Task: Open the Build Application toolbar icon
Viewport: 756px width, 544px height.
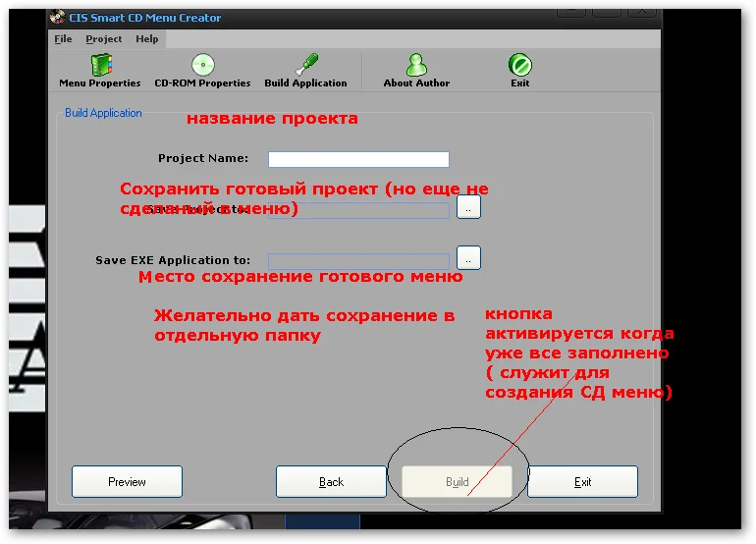Action: pos(305,71)
